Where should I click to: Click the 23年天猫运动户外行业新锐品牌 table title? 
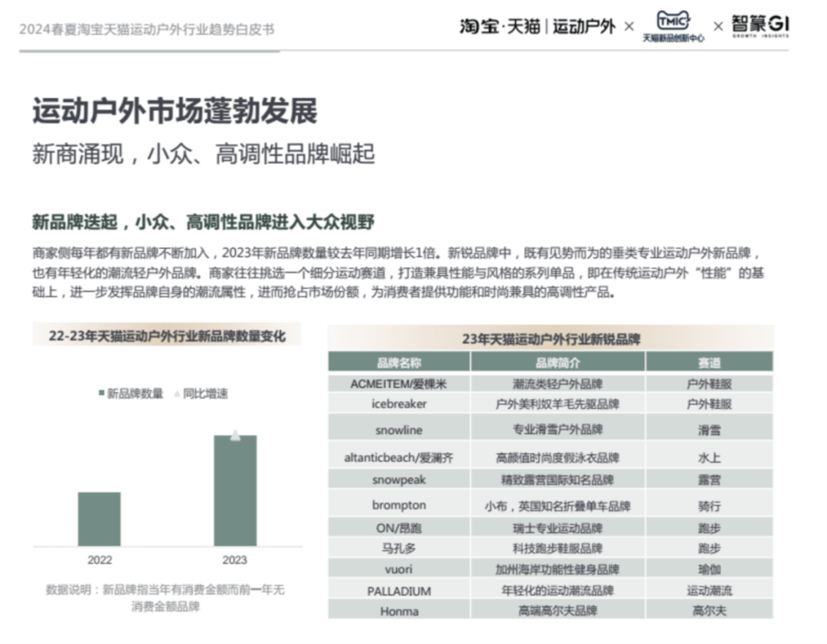click(x=551, y=338)
